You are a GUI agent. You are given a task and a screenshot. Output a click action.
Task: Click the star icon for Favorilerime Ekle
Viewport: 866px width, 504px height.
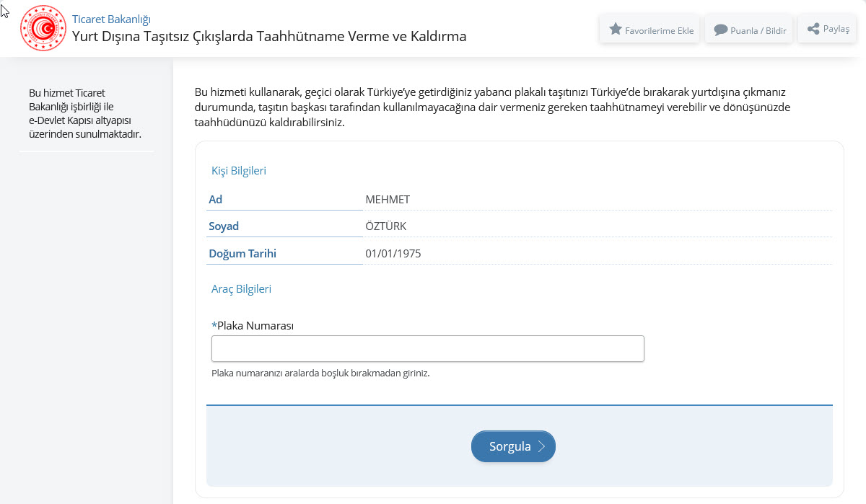616,30
